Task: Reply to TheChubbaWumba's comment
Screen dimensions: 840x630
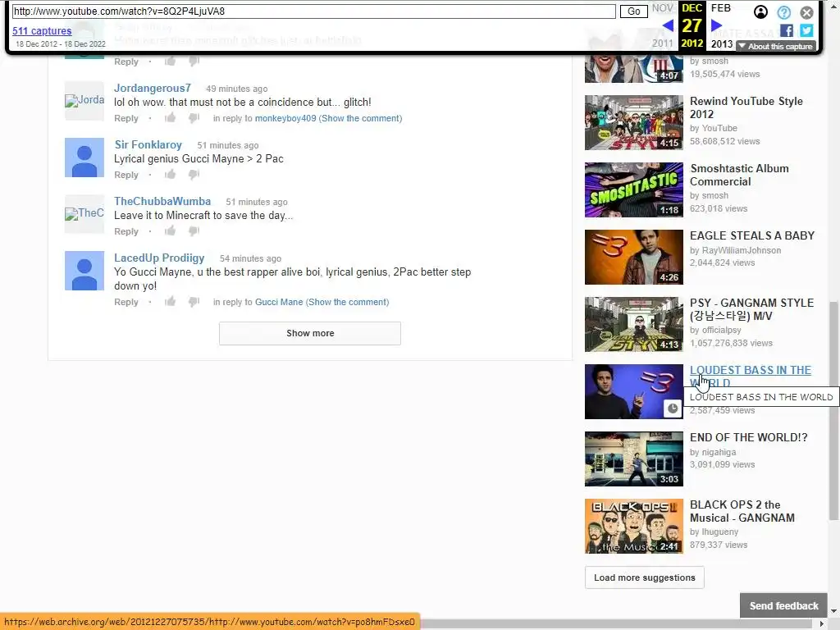Action: [126, 231]
